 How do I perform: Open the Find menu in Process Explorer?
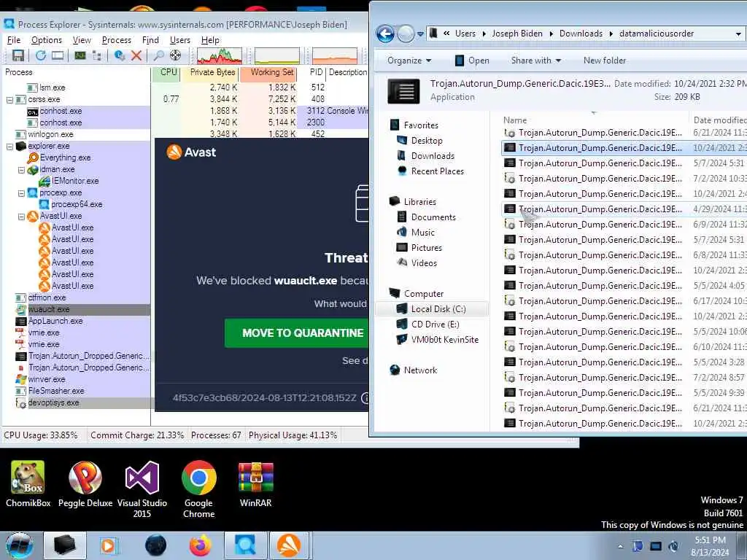point(150,40)
